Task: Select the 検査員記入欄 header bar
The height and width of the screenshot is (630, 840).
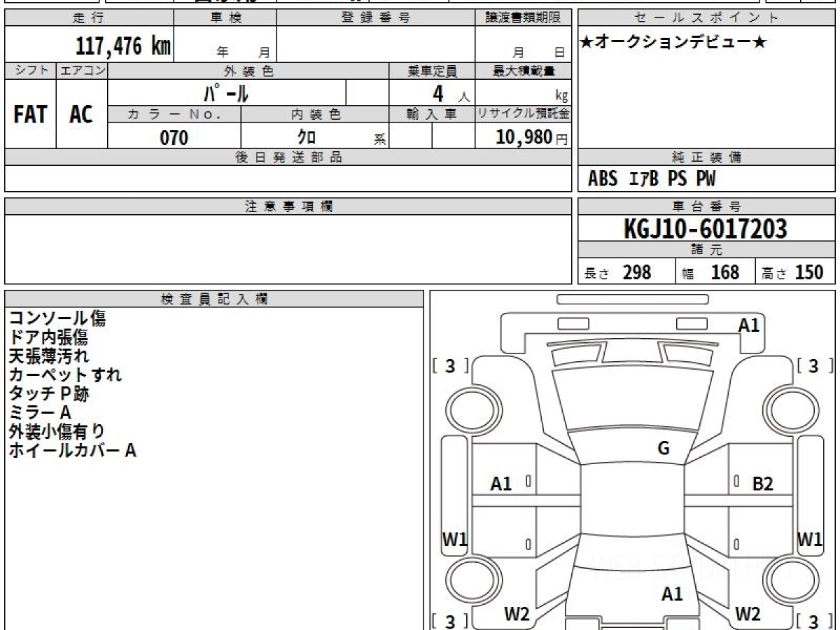Action: (x=214, y=299)
